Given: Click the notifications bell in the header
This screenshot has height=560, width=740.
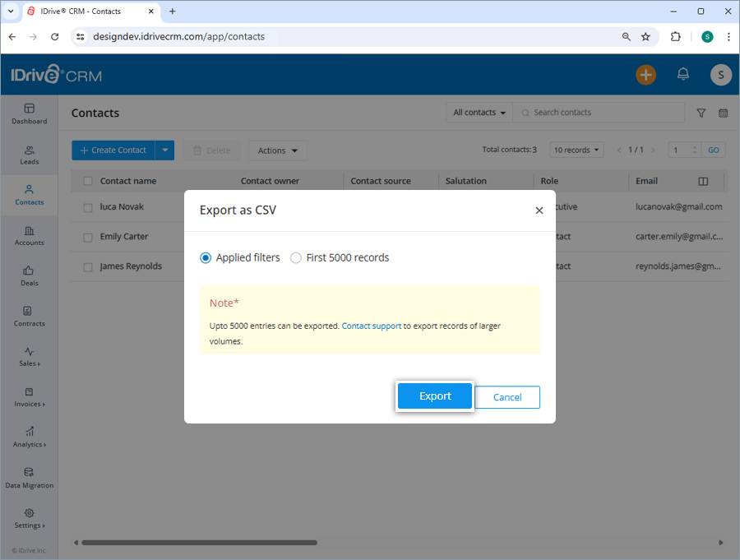Looking at the screenshot, I should click(x=682, y=74).
